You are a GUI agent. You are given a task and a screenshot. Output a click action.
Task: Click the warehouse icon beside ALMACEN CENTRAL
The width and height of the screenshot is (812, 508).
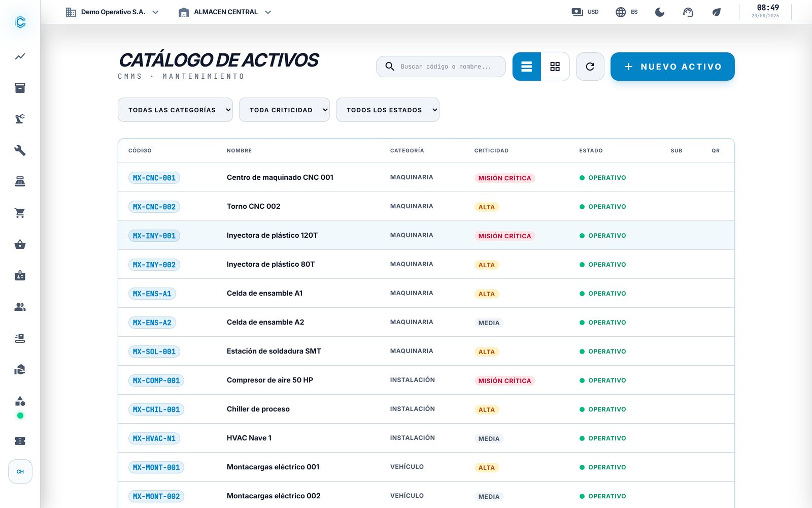click(184, 12)
